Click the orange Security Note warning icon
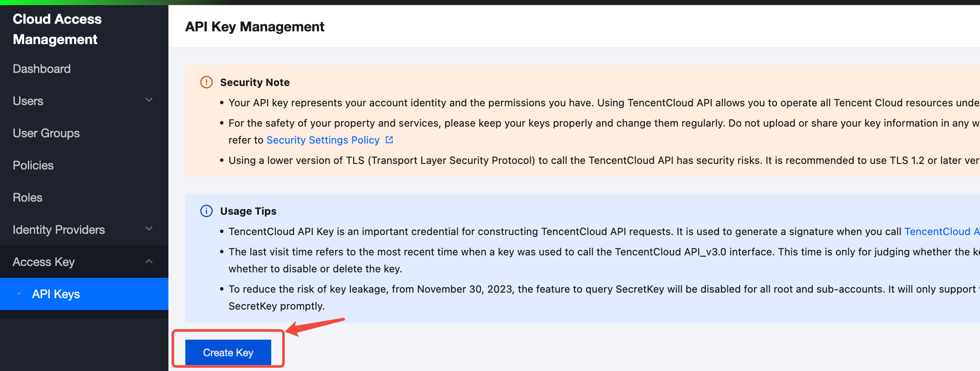980x371 pixels. click(206, 82)
